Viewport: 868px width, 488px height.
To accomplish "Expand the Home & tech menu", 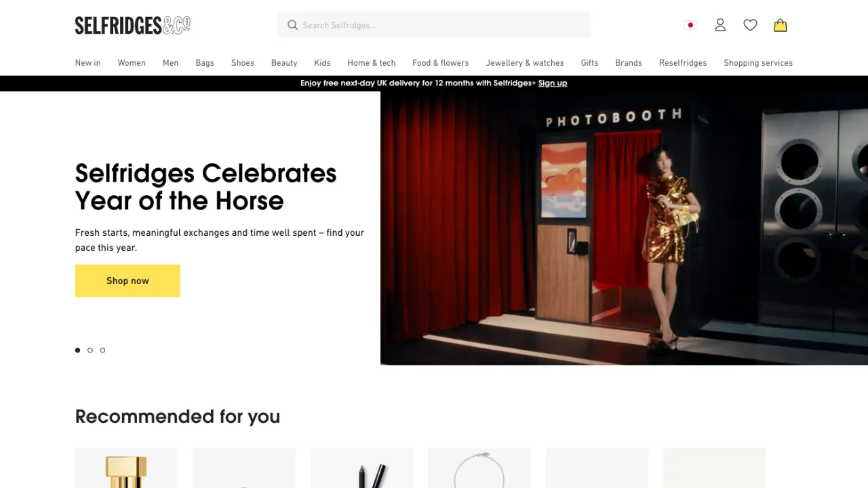I will click(371, 63).
